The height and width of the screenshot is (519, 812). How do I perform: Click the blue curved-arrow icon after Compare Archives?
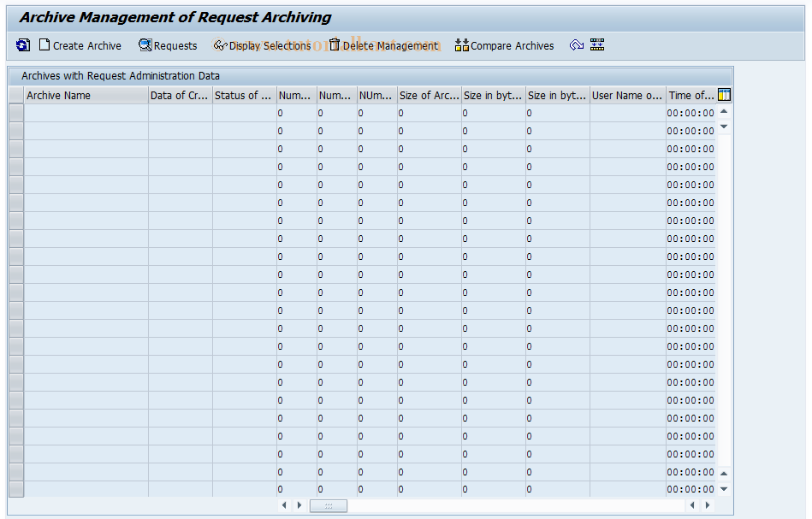pos(577,45)
